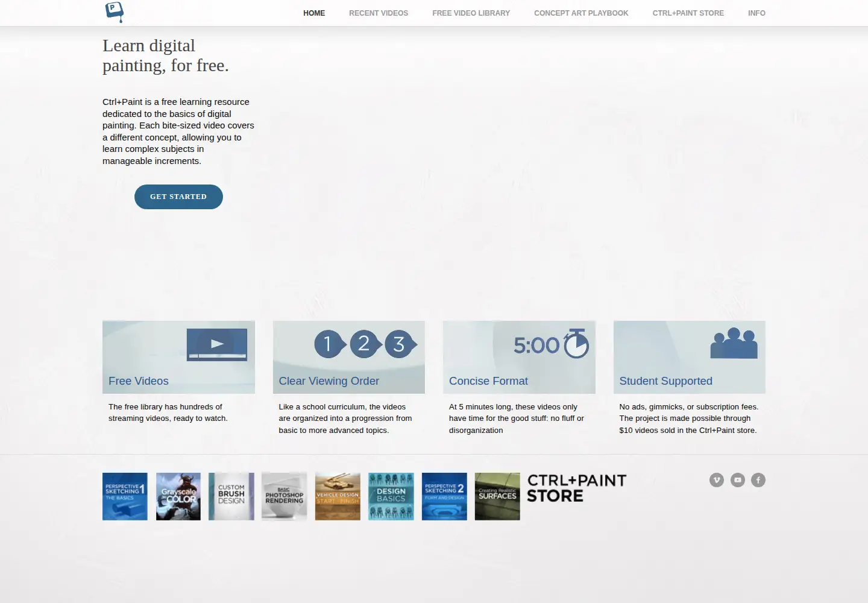The height and width of the screenshot is (603, 868).
Task: Open Design Basics thumbnail
Action: point(391,496)
